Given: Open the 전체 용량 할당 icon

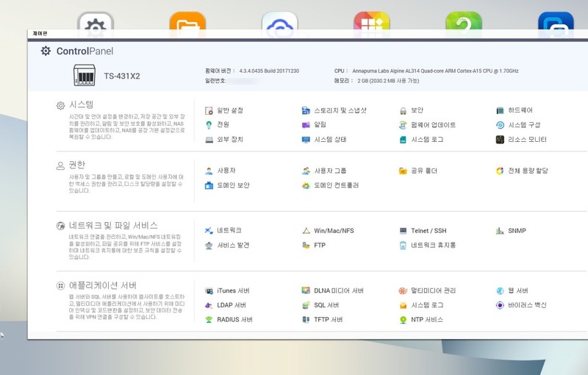Looking at the screenshot, I should coord(500,171).
